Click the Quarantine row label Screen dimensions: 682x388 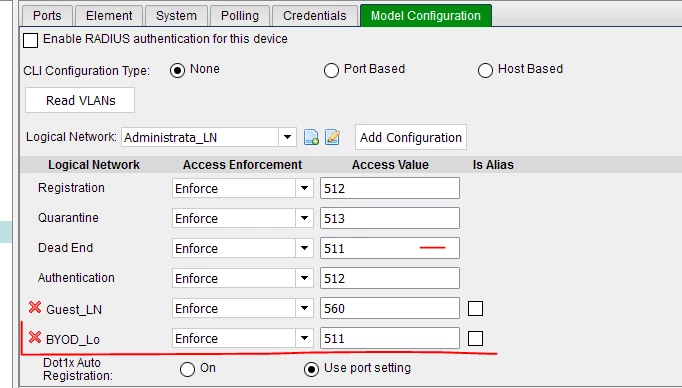coord(68,217)
